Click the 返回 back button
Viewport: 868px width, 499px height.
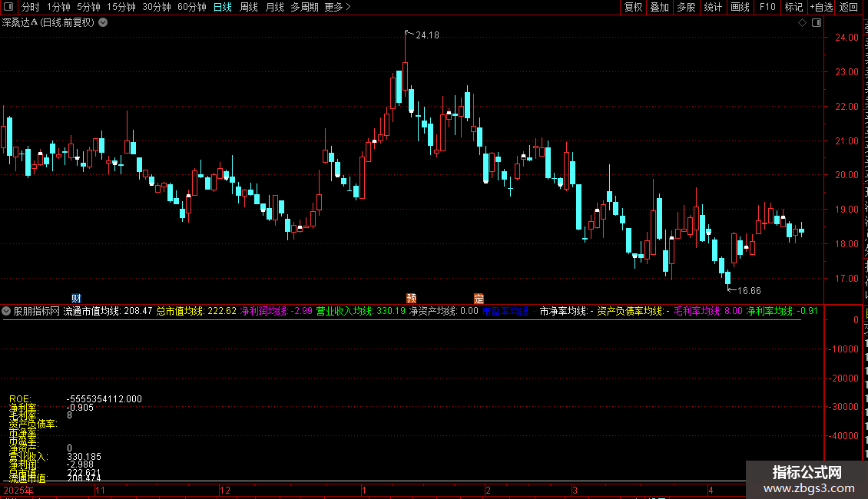[x=849, y=7]
